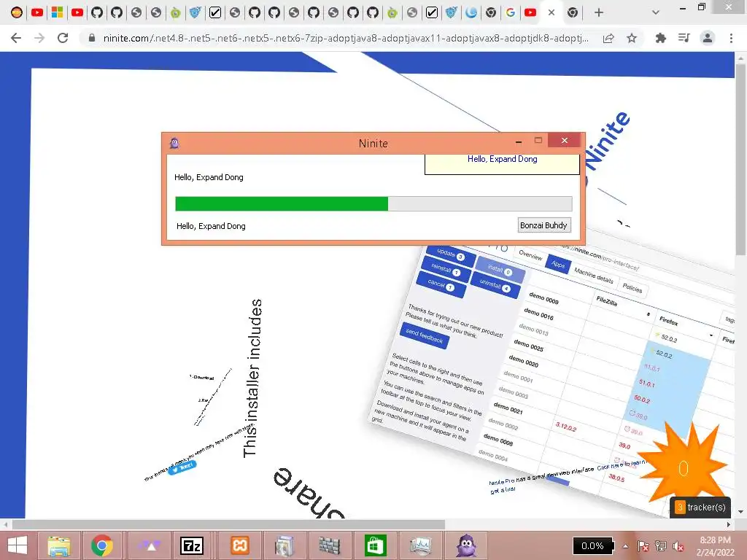Click the green progress bar in Ninite dialog

[x=282, y=204]
